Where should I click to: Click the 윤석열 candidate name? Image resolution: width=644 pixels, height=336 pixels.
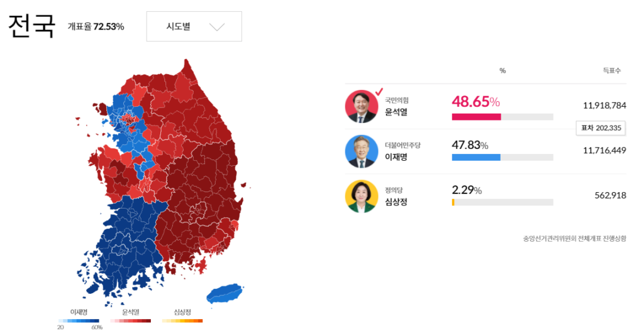(x=396, y=112)
